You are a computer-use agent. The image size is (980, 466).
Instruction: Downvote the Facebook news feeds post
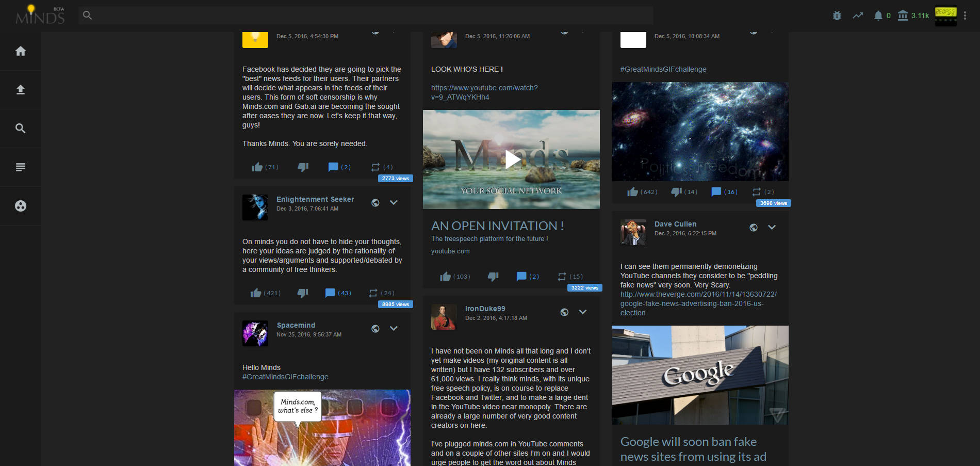coord(303,167)
